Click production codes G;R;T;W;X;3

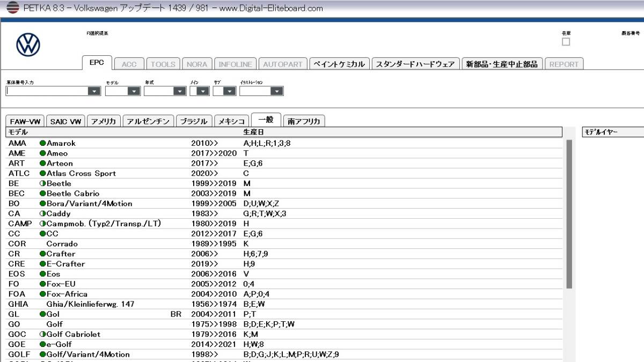[265, 213]
